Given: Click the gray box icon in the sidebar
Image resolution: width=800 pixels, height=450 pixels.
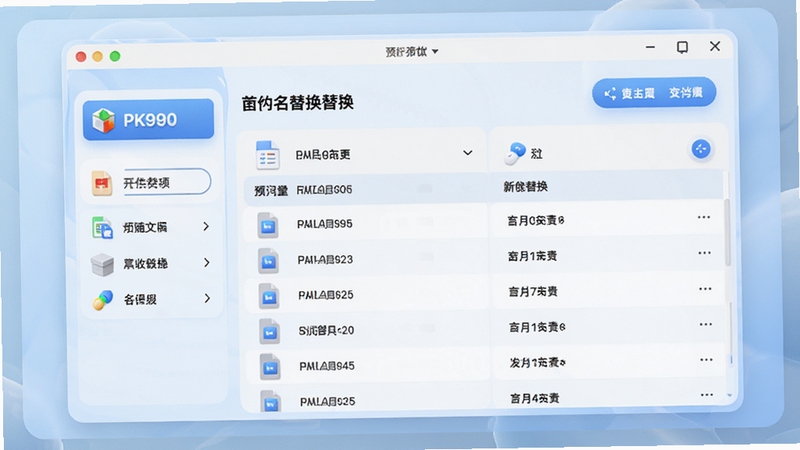Looking at the screenshot, I should 102,264.
